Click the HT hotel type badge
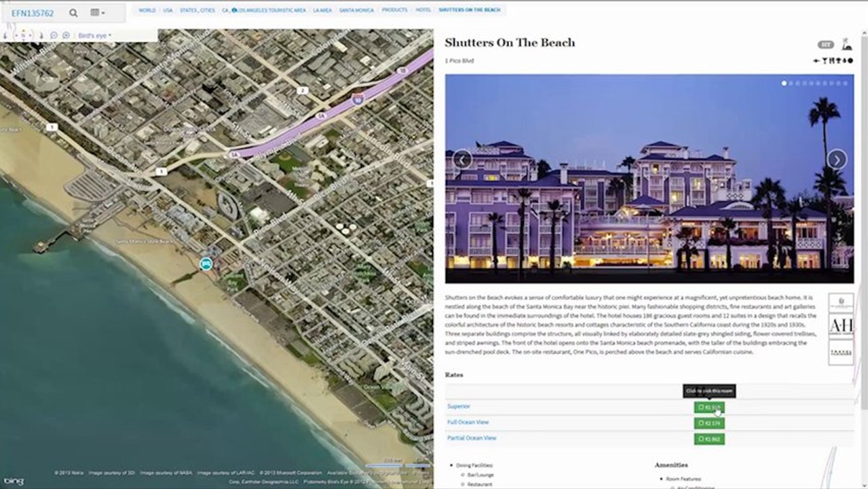Image resolution: width=868 pixels, height=489 pixels. point(825,45)
